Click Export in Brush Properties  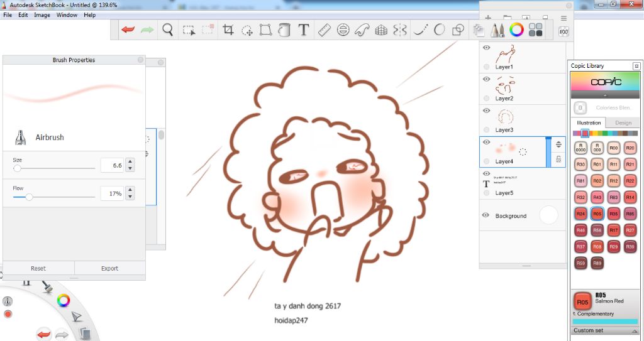[x=109, y=268]
